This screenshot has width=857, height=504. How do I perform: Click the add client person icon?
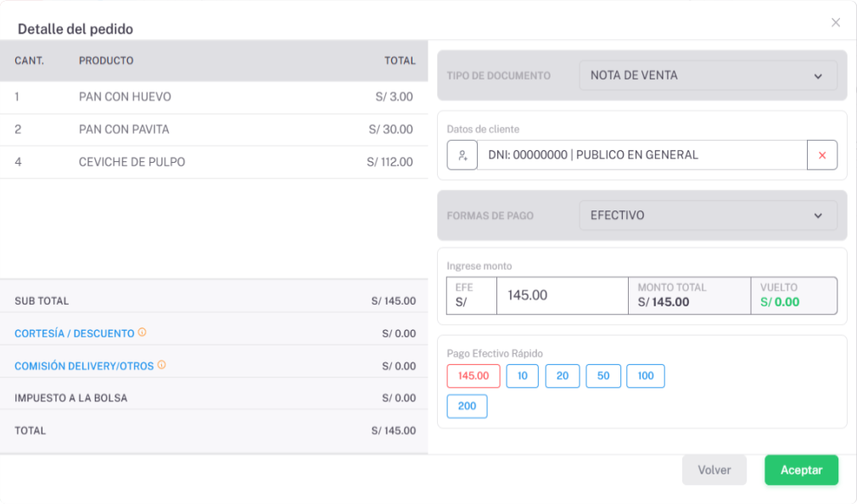click(x=462, y=155)
